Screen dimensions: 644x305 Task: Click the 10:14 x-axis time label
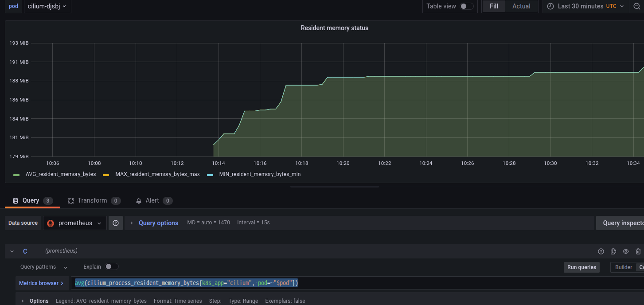(219, 163)
